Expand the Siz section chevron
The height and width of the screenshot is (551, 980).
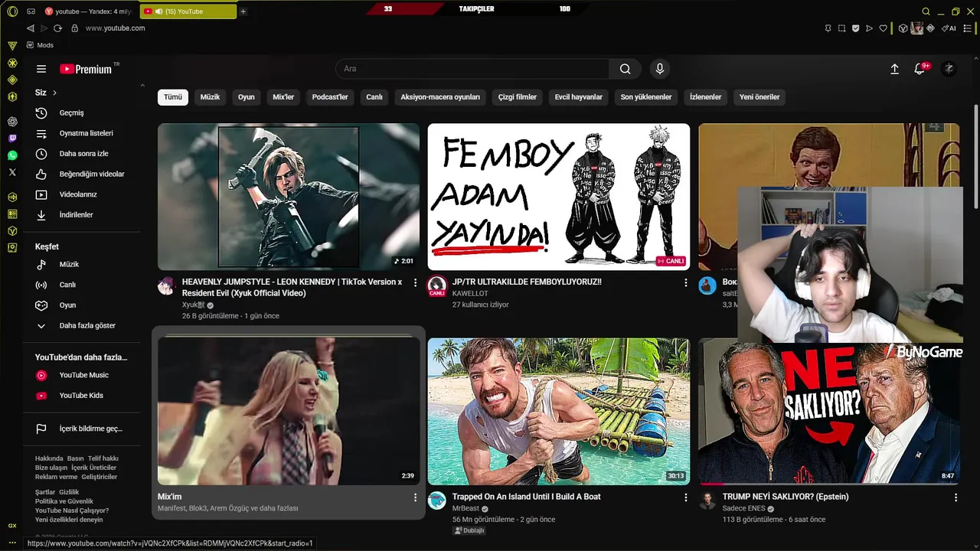(54, 93)
